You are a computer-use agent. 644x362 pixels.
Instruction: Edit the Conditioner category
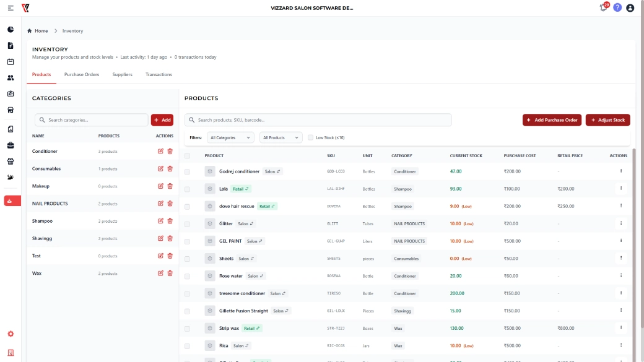tap(161, 151)
